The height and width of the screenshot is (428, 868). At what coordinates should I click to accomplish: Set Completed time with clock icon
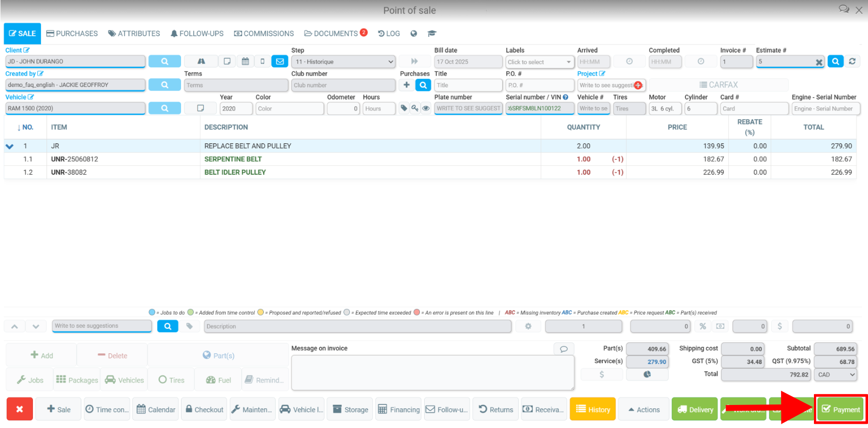coord(701,62)
